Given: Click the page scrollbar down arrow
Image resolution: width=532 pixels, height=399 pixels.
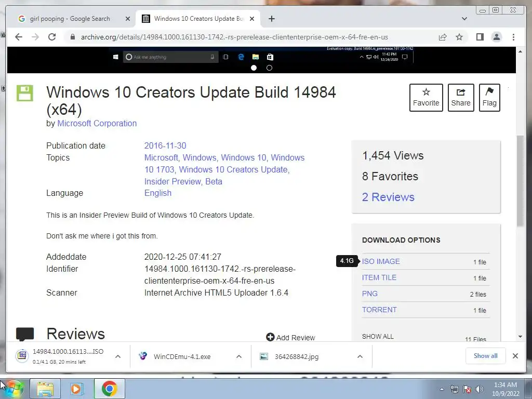Looking at the screenshot, I should pos(520,337).
